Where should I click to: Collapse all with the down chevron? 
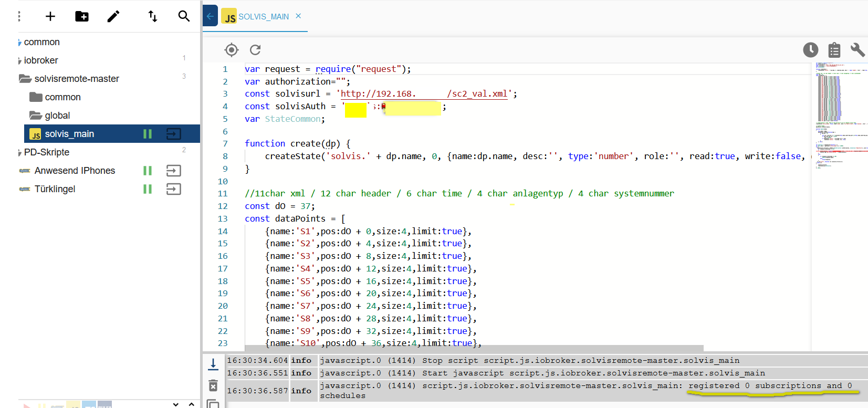pyautogui.click(x=176, y=404)
